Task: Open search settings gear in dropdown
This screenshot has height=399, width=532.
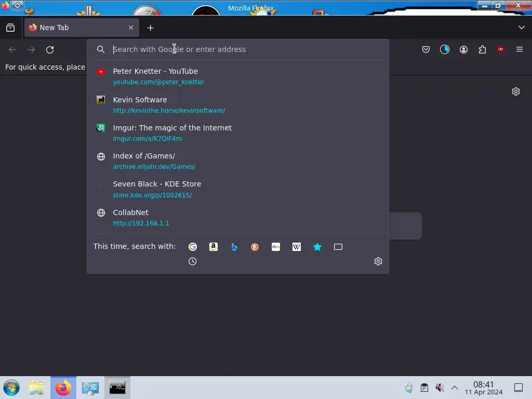Action: pyautogui.click(x=378, y=261)
